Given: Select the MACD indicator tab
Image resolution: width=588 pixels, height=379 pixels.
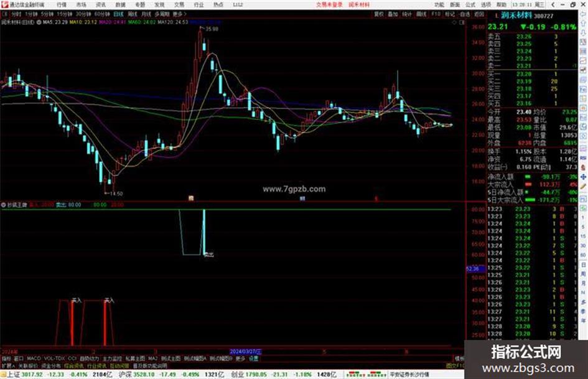Looking at the screenshot, I should [x=34, y=358].
